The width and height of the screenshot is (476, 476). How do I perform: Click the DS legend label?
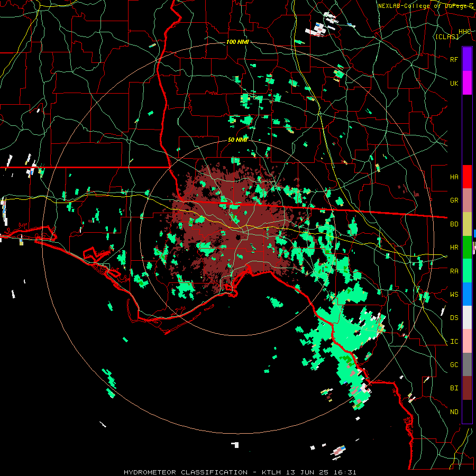point(454,318)
